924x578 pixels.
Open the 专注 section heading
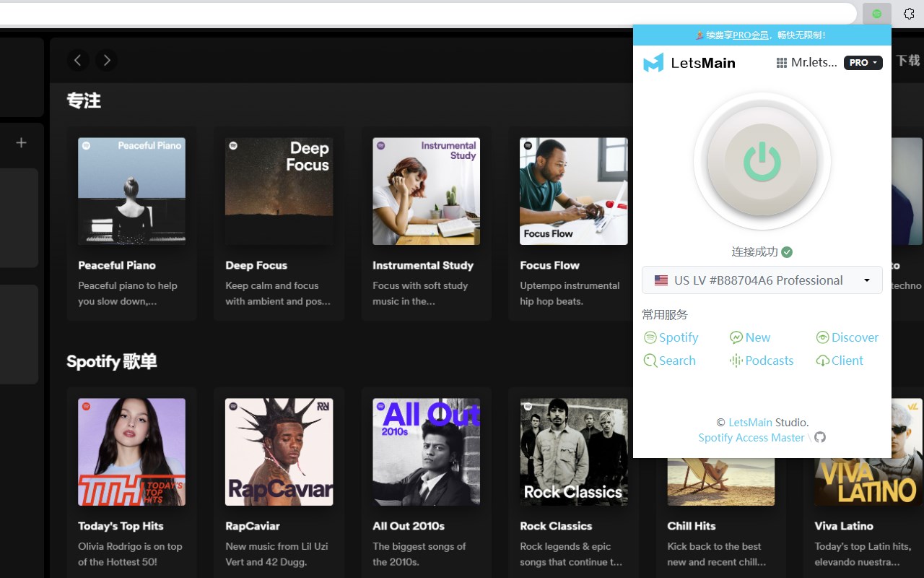[x=84, y=100]
